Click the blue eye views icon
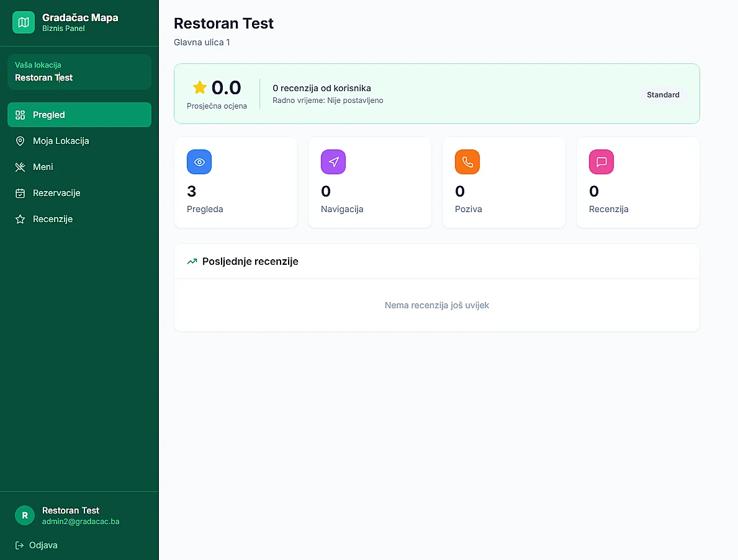The image size is (738, 560). click(199, 162)
